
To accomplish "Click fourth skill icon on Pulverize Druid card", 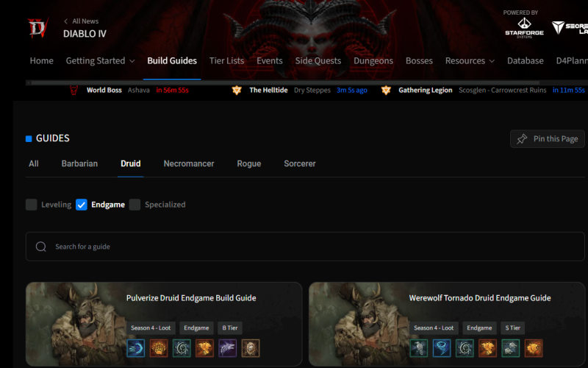I will point(204,348).
